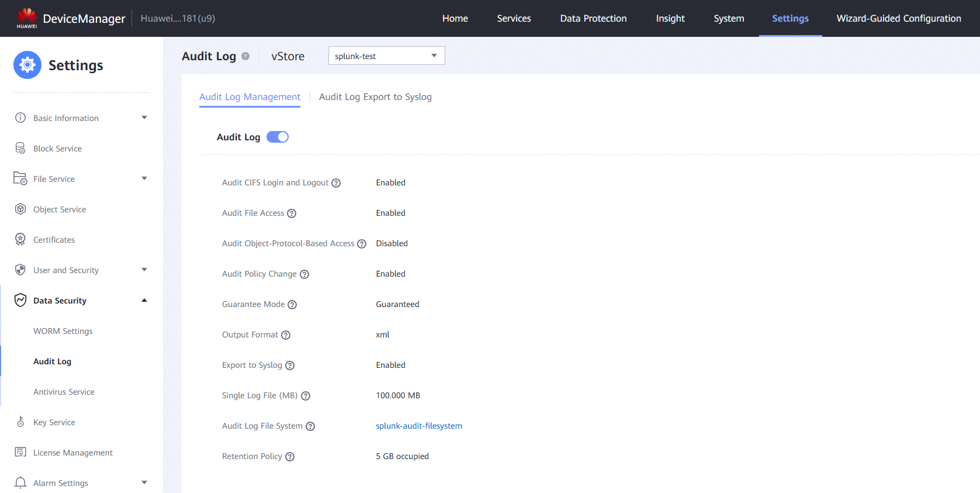
Task: Click the Disabled value for Object-Protocol-Based Access
Action: pos(392,243)
